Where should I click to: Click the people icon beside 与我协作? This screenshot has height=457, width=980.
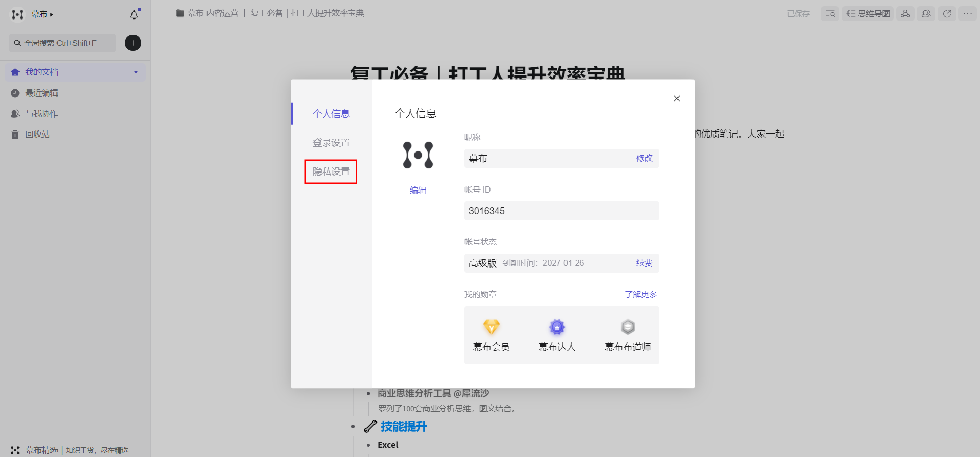click(15, 113)
